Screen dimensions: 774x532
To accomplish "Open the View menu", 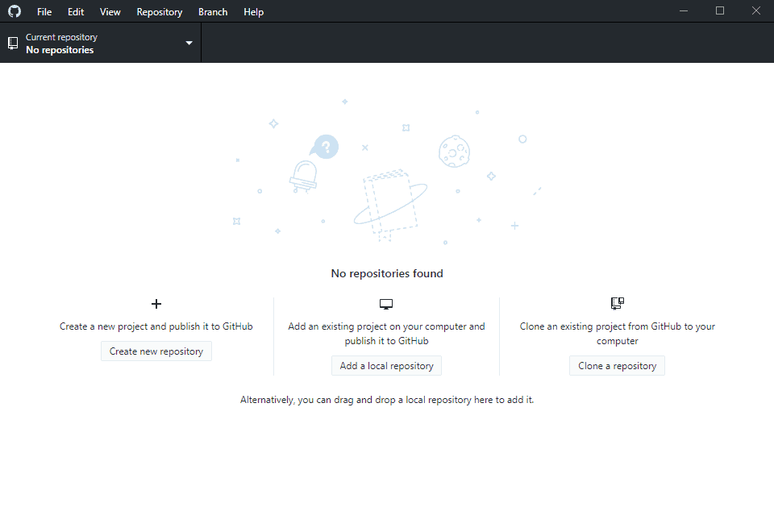I will [110, 11].
